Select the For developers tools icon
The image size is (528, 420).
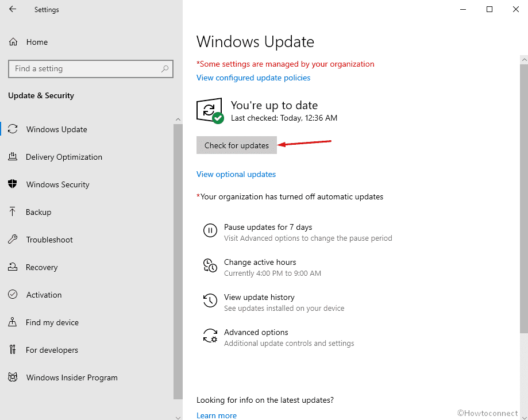(x=13, y=349)
